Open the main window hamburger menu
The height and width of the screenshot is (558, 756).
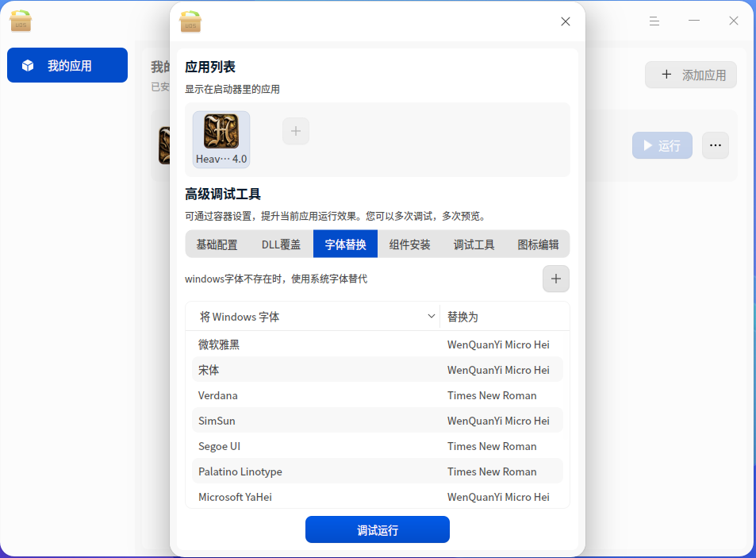tap(654, 21)
